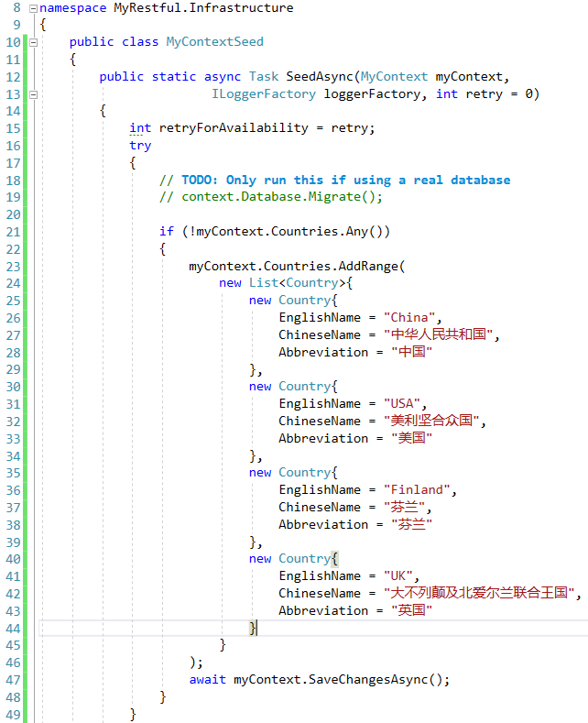Click the "美利坚合众国" string
The image size is (588, 723).
[x=431, y=421]
